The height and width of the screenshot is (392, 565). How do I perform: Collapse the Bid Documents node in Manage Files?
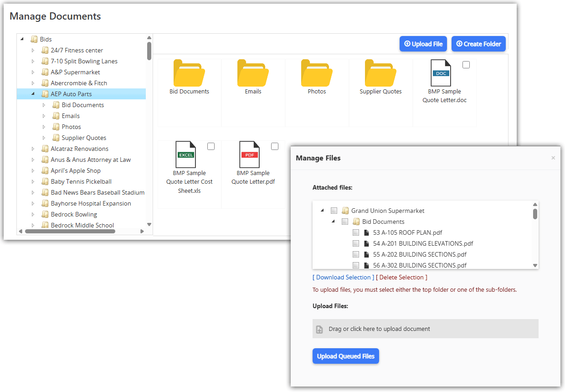334,221
